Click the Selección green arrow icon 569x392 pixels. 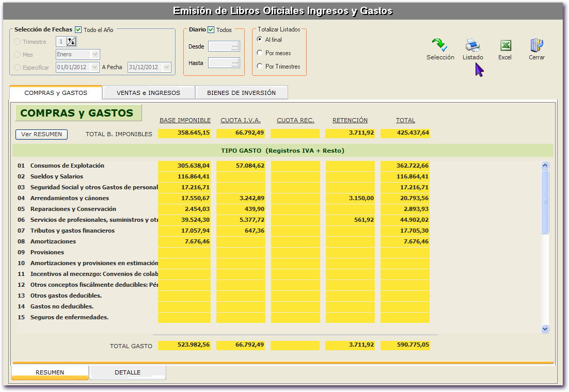coord(439,45)
